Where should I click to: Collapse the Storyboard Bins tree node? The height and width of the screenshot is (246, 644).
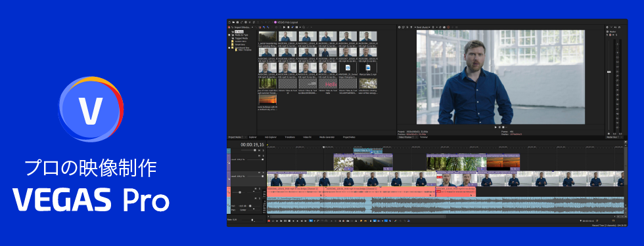click(x=229, y=47)
